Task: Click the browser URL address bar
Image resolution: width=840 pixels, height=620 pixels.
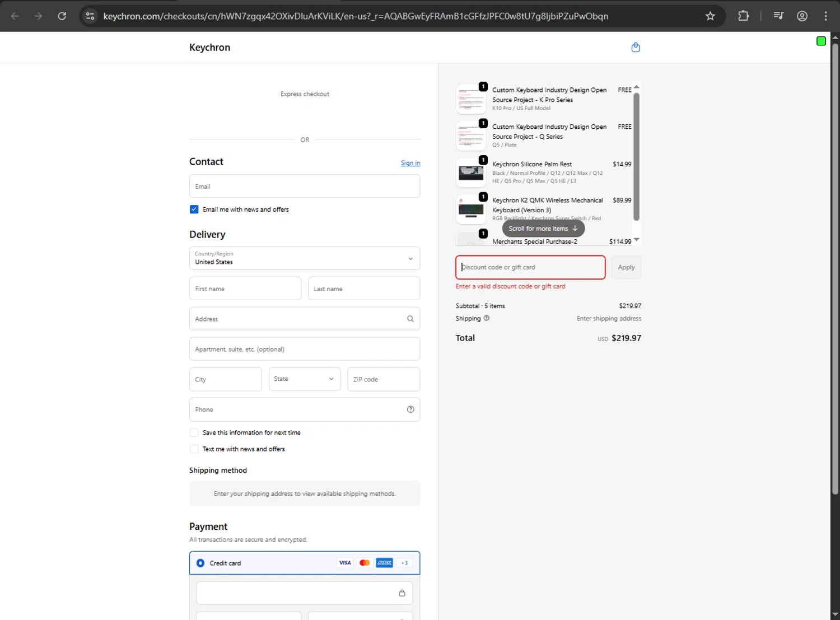Action: click(x=356, y=16)
